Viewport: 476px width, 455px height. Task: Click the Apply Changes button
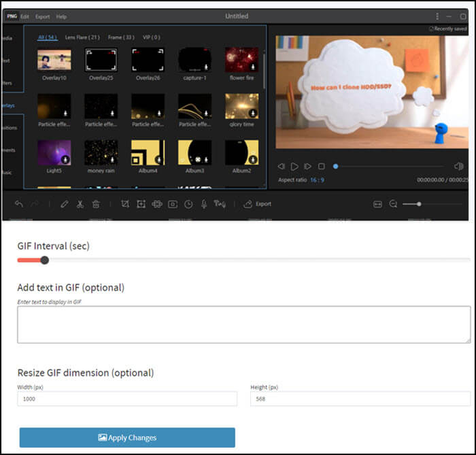(127, 437)
